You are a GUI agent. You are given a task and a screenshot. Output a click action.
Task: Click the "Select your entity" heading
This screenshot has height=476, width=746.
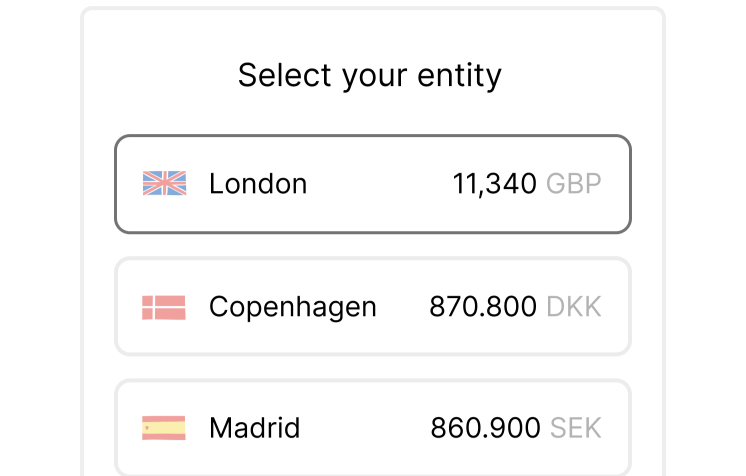point(370,76)
